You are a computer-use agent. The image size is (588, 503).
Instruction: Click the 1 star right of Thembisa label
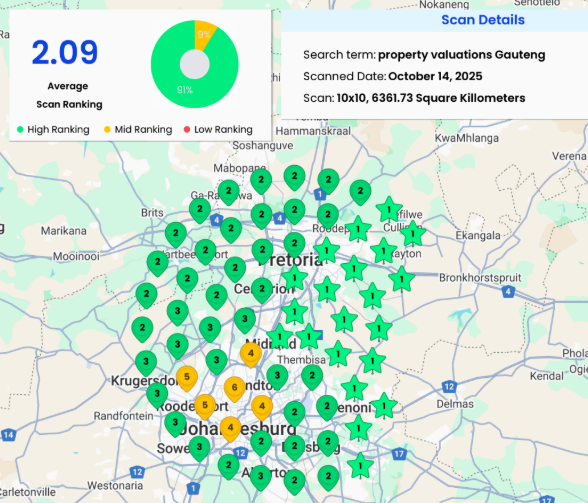[338, 354]
